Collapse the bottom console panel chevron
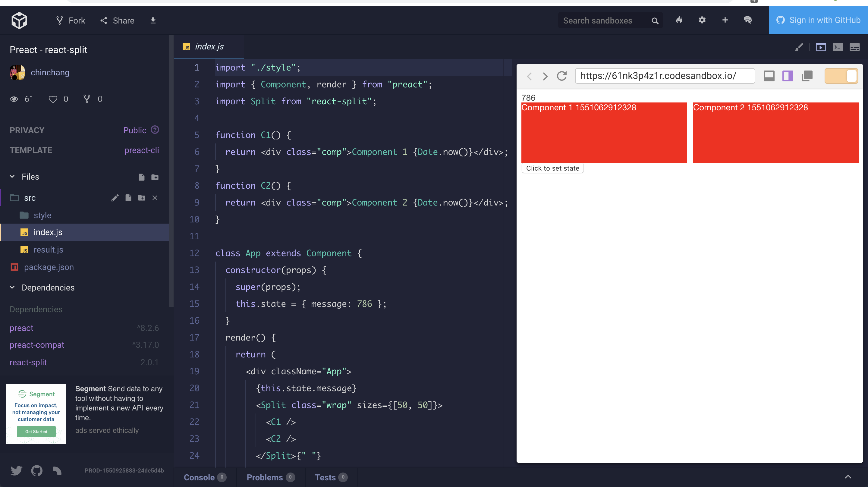This screenshot has width=868, height=487. 848,477
